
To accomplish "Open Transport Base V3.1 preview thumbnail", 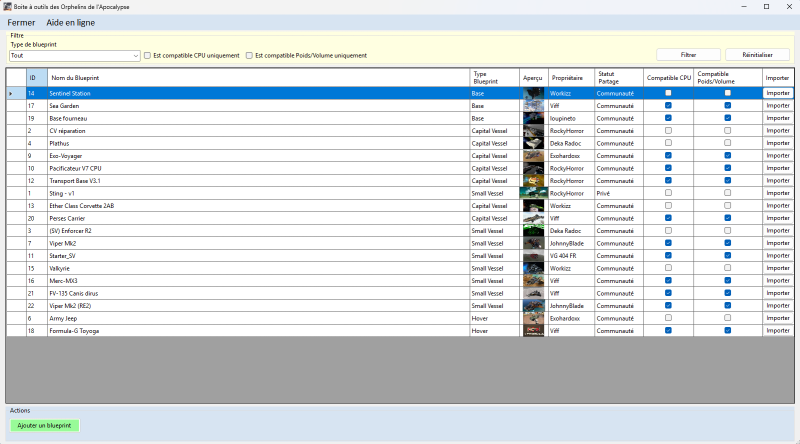I will point(534,181).
